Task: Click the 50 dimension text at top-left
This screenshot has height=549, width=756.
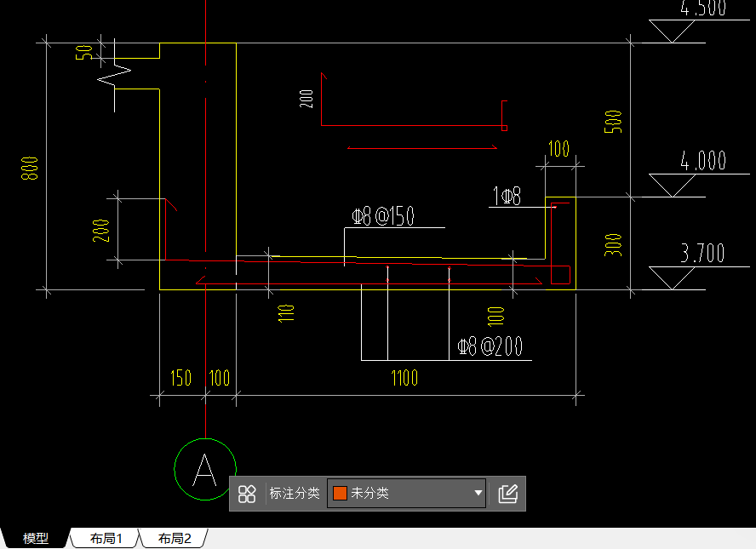Action: pos(84,52)
